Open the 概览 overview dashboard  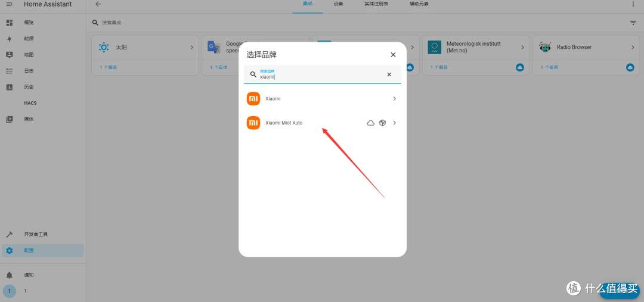(43, 23)
